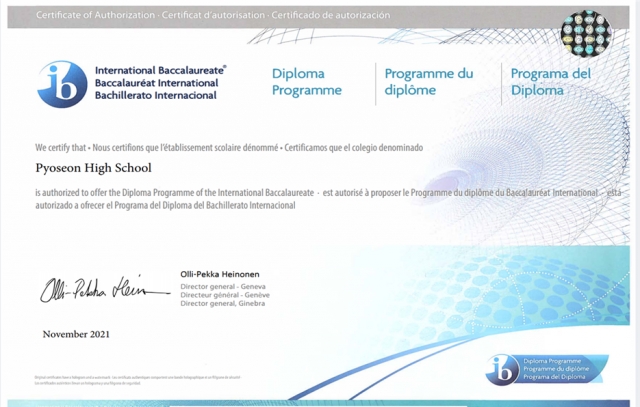Click the 'Programa del Diploma' heading
This screenshot has height=407, width=640.
point(551,82)
